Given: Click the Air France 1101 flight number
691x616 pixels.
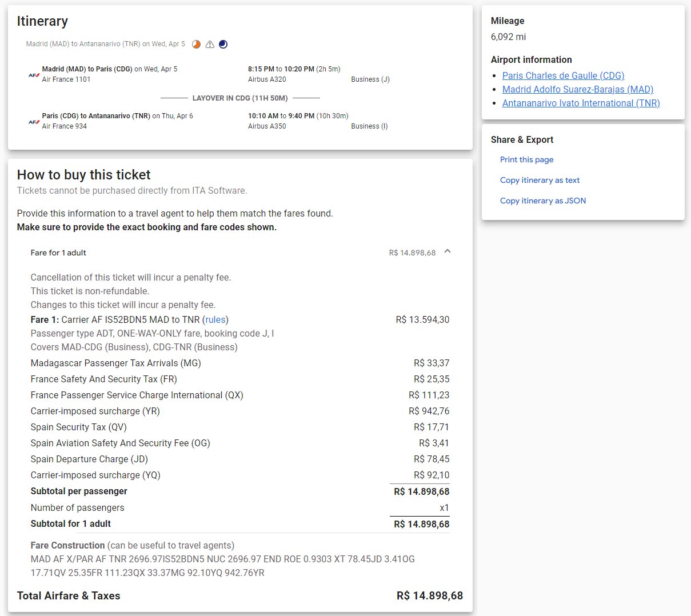Looking at the screenshot, I should pyautogui.click(x=66, y=79).
